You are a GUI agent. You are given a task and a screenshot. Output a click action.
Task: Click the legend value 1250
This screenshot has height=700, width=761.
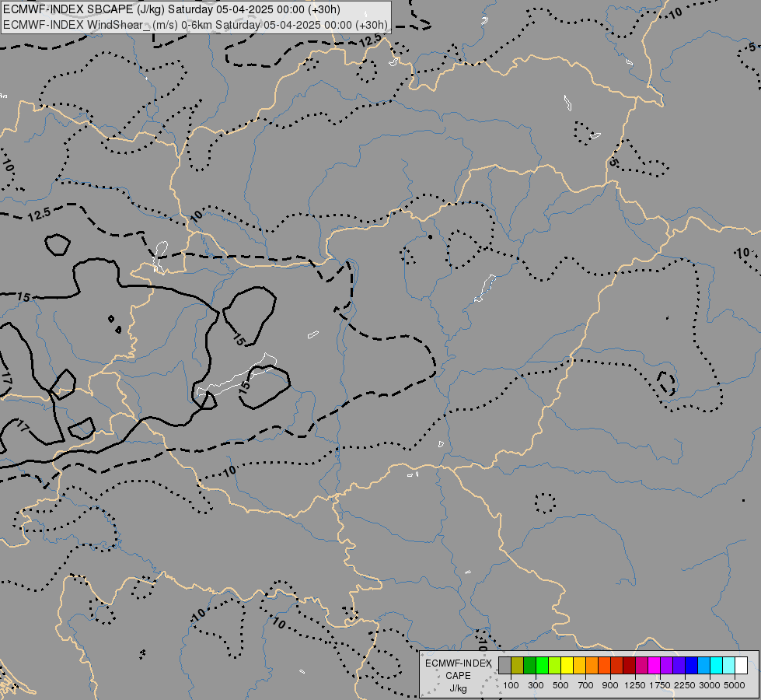[635, 685]
